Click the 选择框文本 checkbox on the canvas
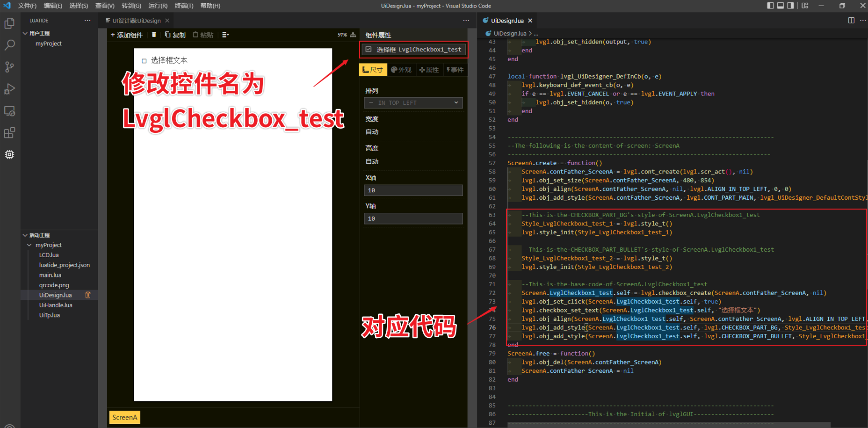 pos(144,61)
